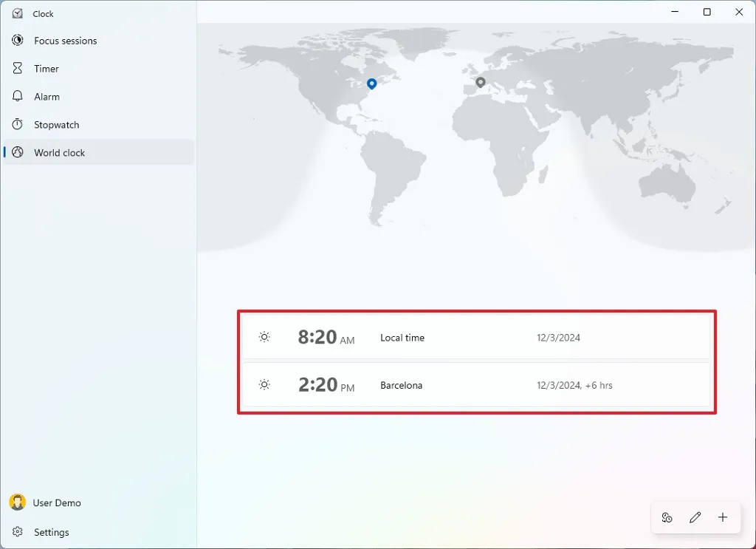
Task: Open edit mode with the pencil icon
Action: [x=695, y=517]
